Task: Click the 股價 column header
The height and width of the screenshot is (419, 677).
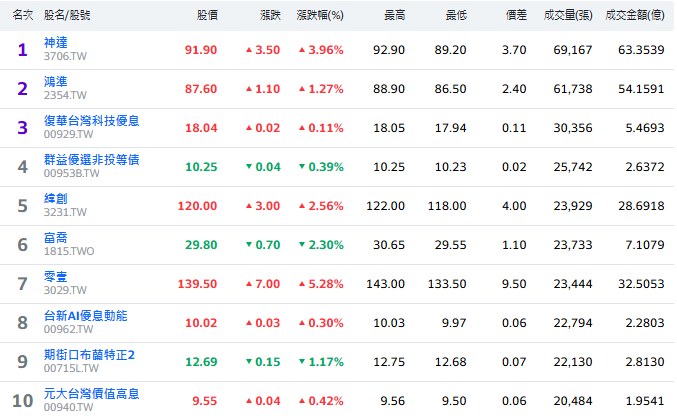Action: tap(207, 15)
